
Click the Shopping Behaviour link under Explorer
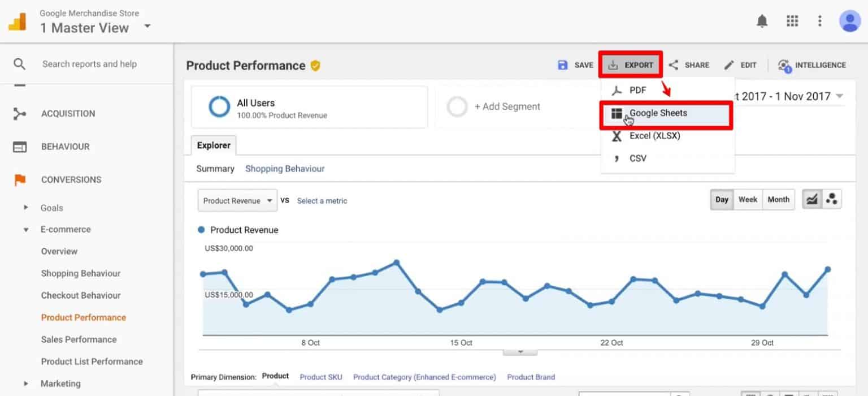285,169
